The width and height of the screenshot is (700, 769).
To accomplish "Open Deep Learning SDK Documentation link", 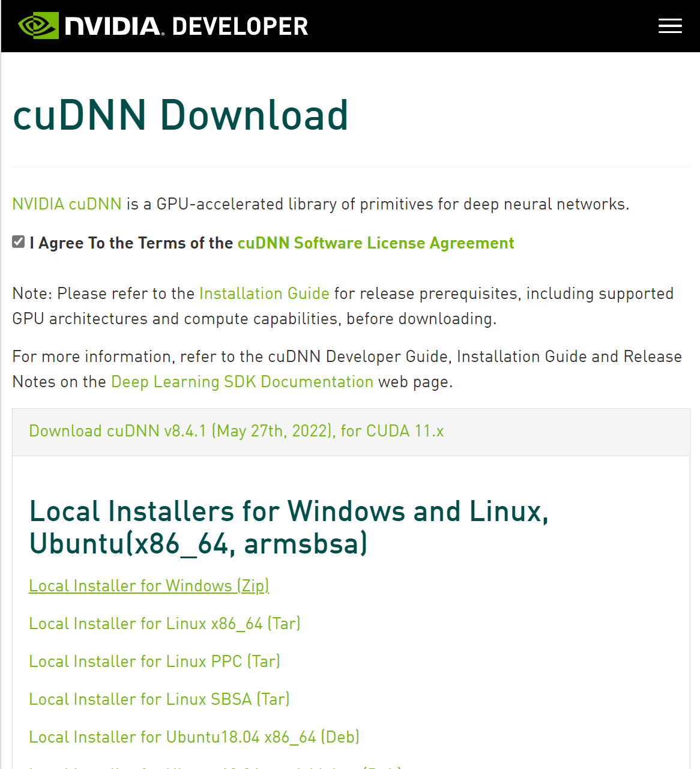I will (243, 382).
